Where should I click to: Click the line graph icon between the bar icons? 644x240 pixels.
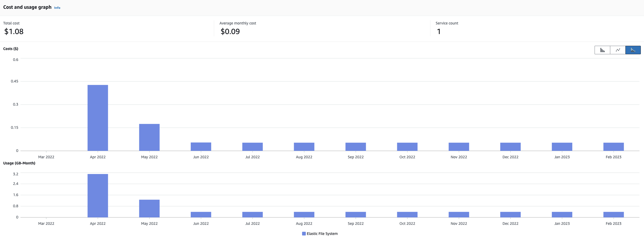618,50
